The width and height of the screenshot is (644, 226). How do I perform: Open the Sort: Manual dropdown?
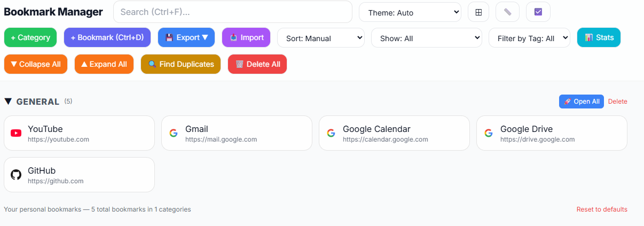tap(321, 38)
